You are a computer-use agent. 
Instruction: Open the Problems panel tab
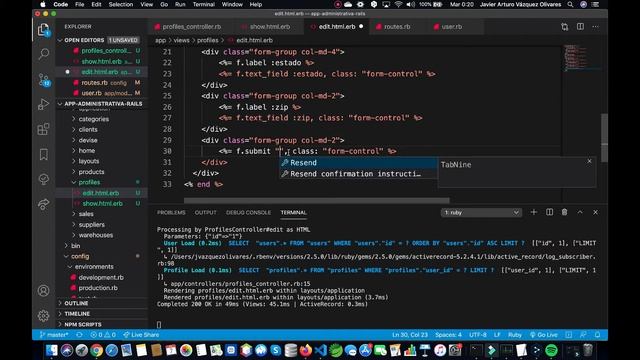click(171, 213)
